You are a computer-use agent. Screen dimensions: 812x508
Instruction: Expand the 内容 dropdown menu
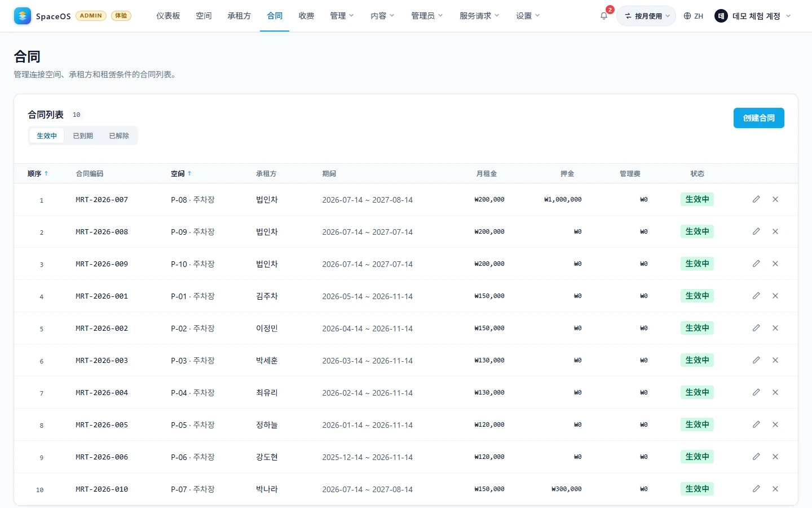382,16
